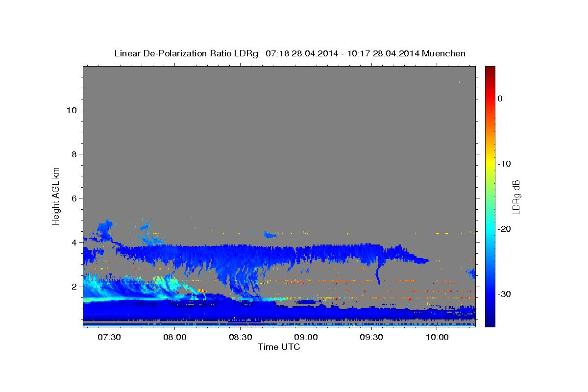Click the 09:30 time tick label

pyautogui.click(x=371, y=338)
